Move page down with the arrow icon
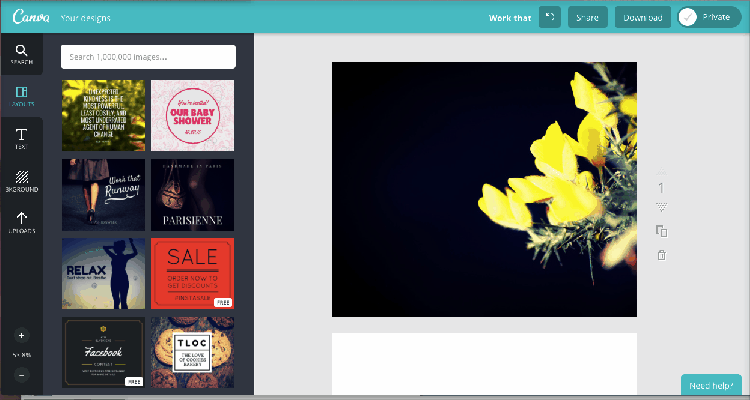This screenshot has width=750, height=400. pyautogui.click(x=661, y=207)
